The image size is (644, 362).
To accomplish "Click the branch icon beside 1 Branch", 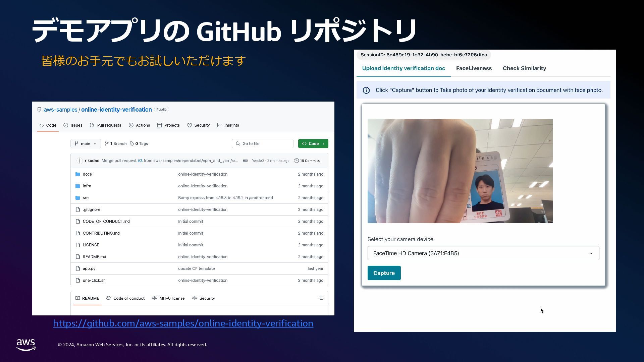I will point(107,144).
